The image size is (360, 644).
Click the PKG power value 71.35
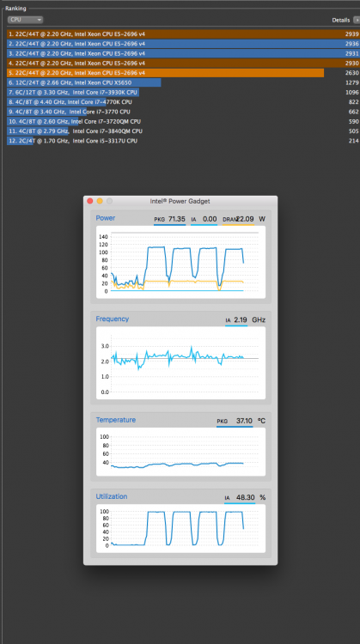click(x=177, y=219)
